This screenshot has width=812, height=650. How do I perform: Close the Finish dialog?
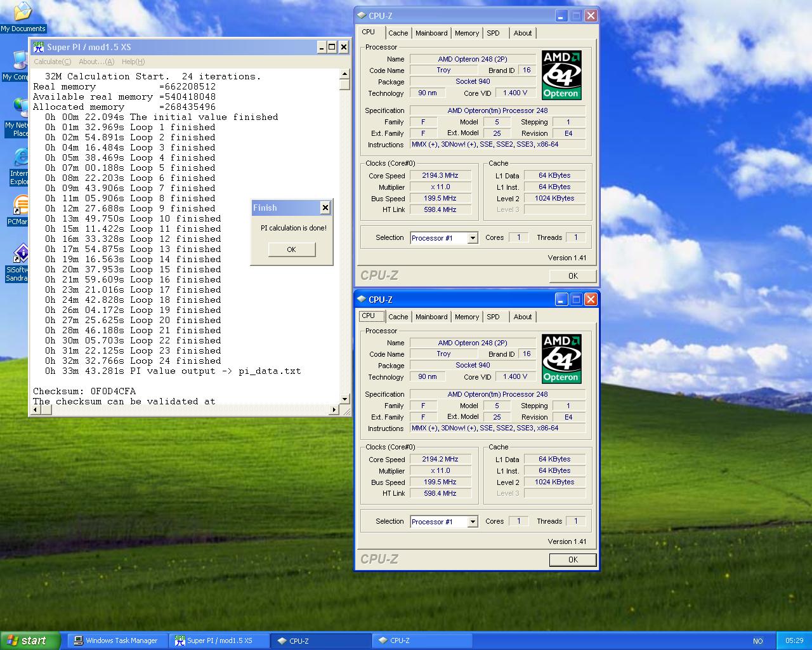[x=325, y=208]
